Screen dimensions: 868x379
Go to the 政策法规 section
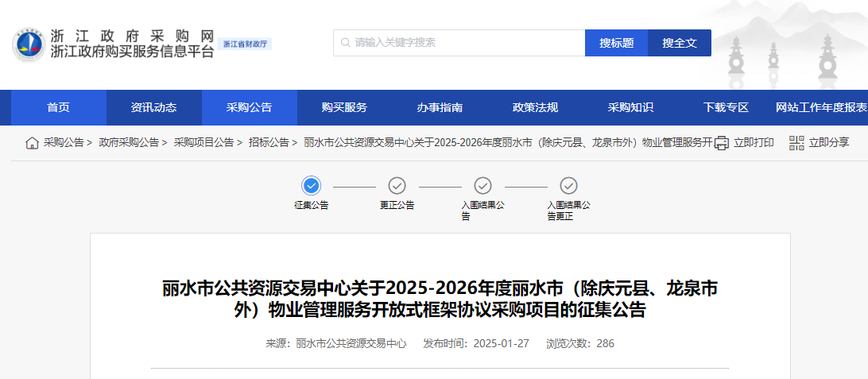[535, 108]
